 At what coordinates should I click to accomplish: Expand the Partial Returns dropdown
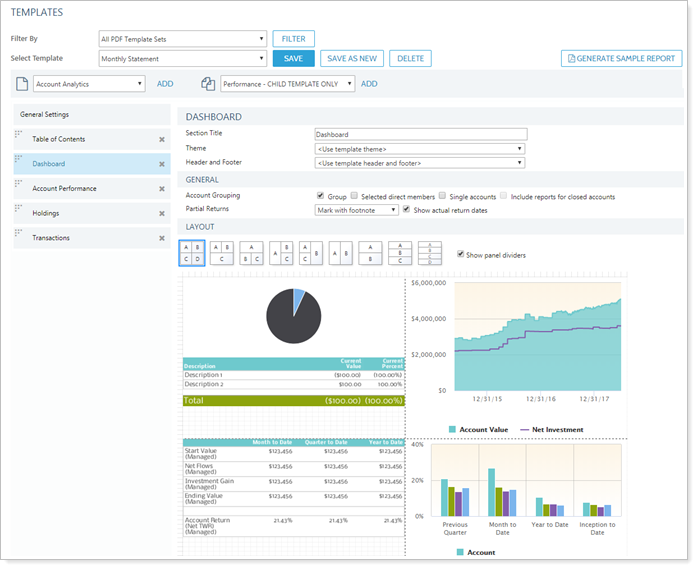356,210
